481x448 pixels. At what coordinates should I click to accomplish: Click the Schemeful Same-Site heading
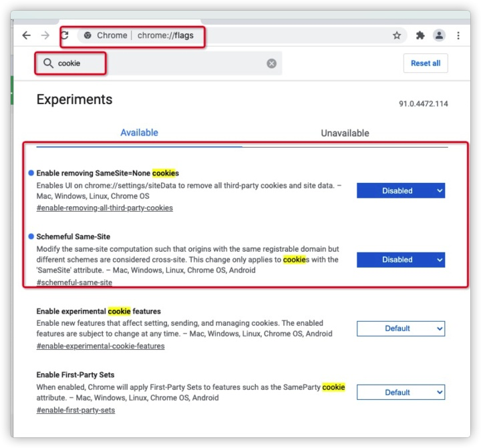(x=73, y=237)
